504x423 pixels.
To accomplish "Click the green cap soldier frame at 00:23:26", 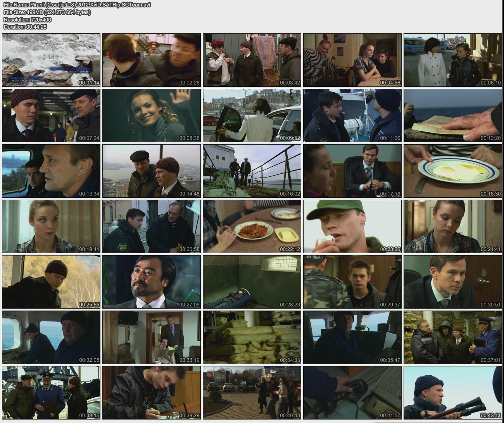I will [x=352, y=226].
